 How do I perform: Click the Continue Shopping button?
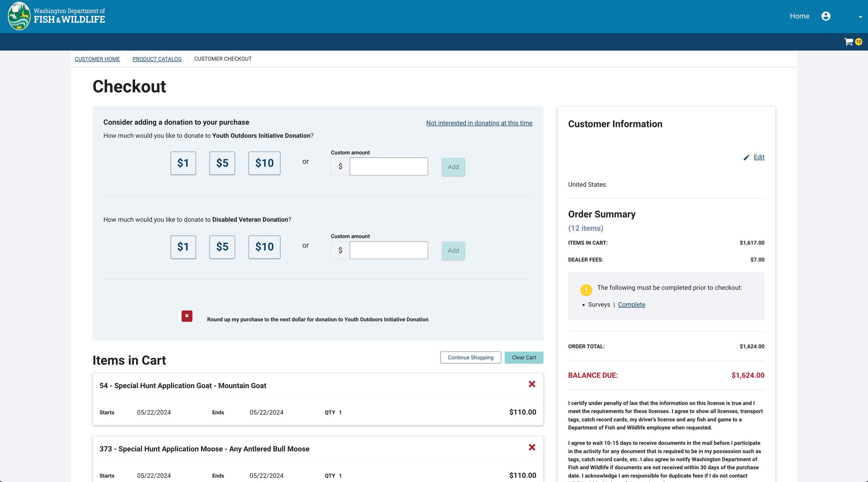pyautogui.click(x=470, y=357)
